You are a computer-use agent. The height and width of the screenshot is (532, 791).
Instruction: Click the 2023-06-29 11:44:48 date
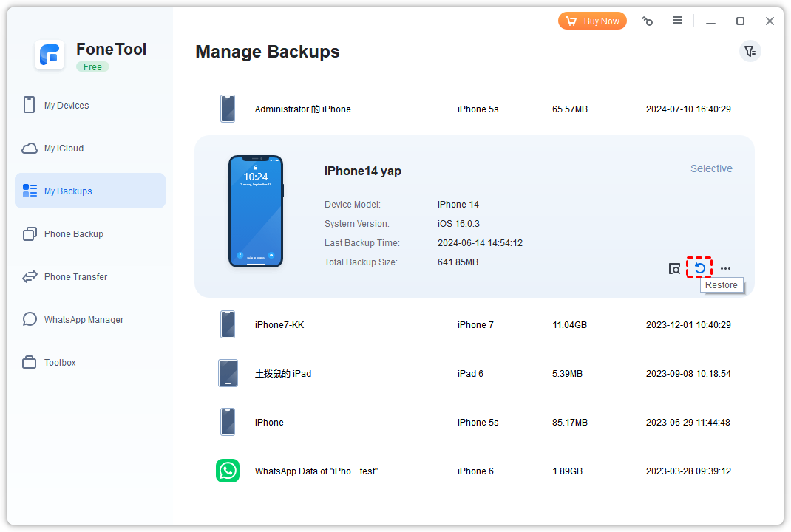688,422
